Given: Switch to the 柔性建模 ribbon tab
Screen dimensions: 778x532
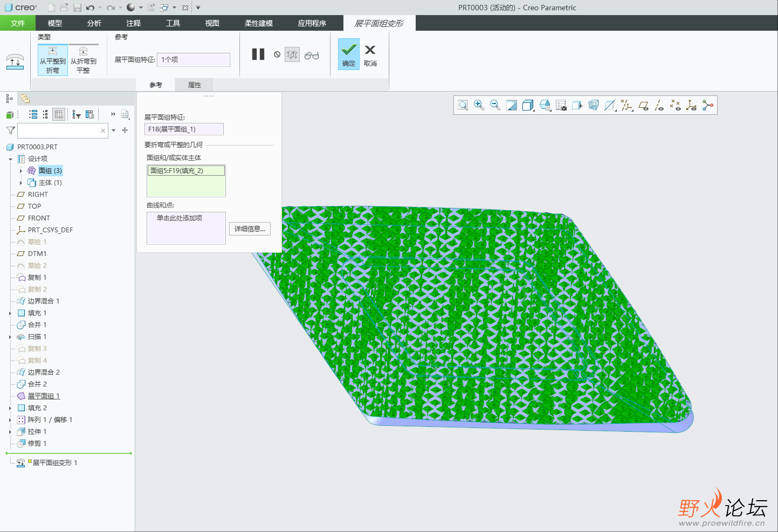Looking at the screenshot, I should point(259,23).
